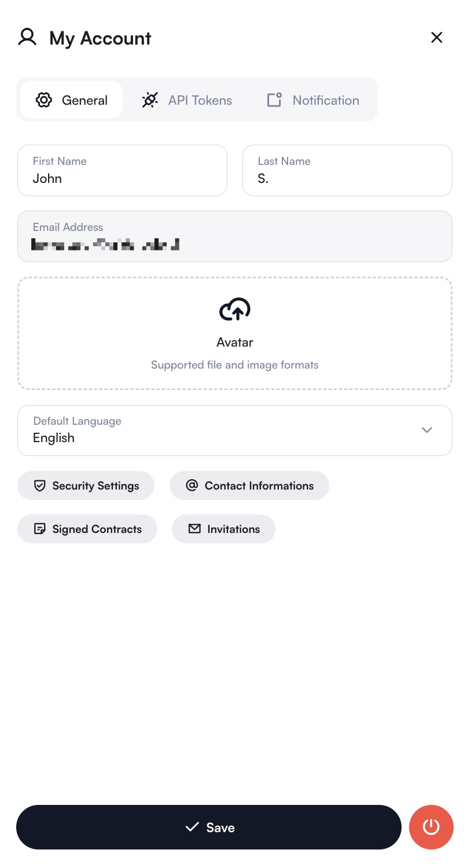Click the envelope icon on Invitations
This screenshot has height=868, width=471.
coord(194,528)
